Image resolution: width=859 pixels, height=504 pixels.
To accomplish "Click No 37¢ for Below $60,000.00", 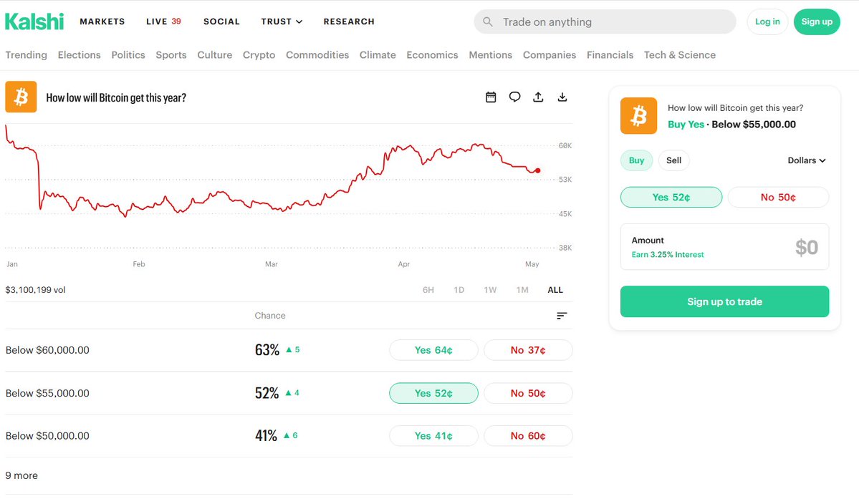I will coord(528,350).
